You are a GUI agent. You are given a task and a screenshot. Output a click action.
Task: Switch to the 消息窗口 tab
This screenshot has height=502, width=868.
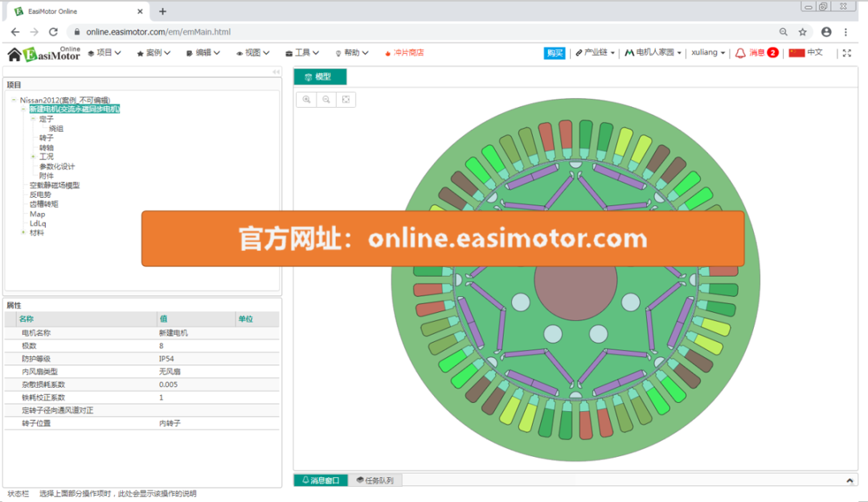tap(321, 478)
